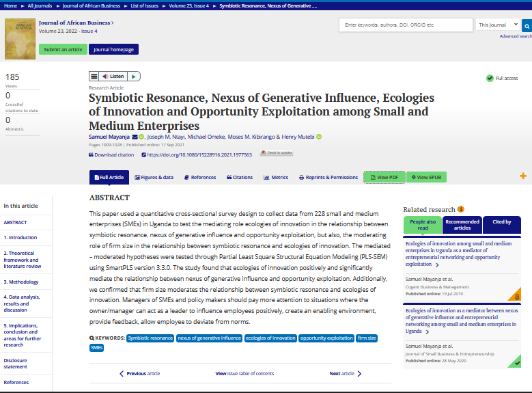Click the 'Symbiotic resonance' keyword tag

tap(150, 338)
